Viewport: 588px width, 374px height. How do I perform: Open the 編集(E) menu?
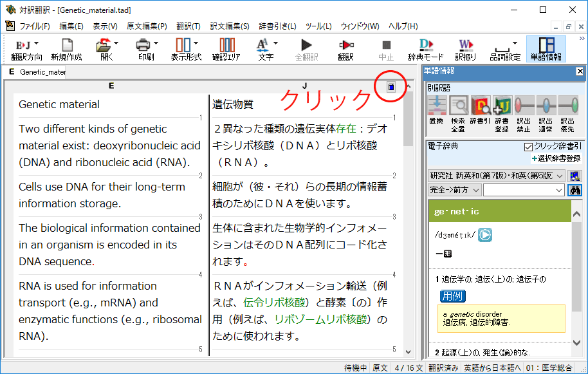(71, 26)
